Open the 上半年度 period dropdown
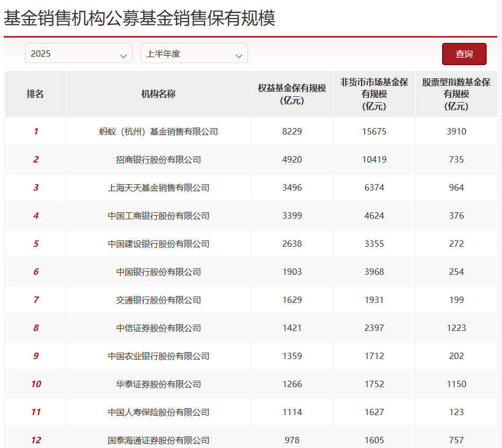 [194, 53]
